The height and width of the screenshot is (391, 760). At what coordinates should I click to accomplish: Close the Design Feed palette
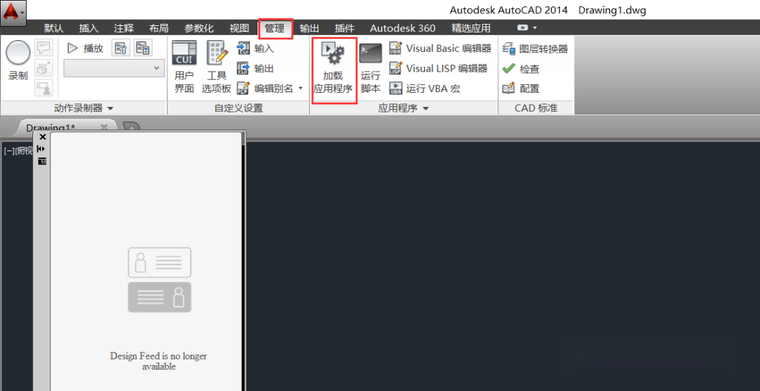42,137
